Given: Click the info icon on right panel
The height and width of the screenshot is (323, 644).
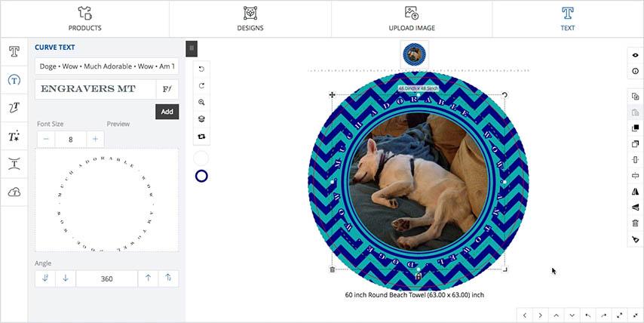Looking at the screenshot, I should tap(636, 71).
